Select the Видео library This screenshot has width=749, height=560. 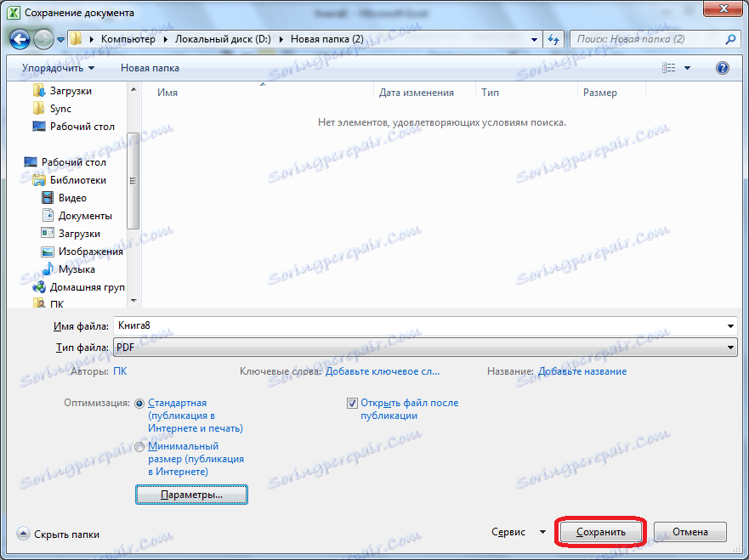(x=72, y=198)
